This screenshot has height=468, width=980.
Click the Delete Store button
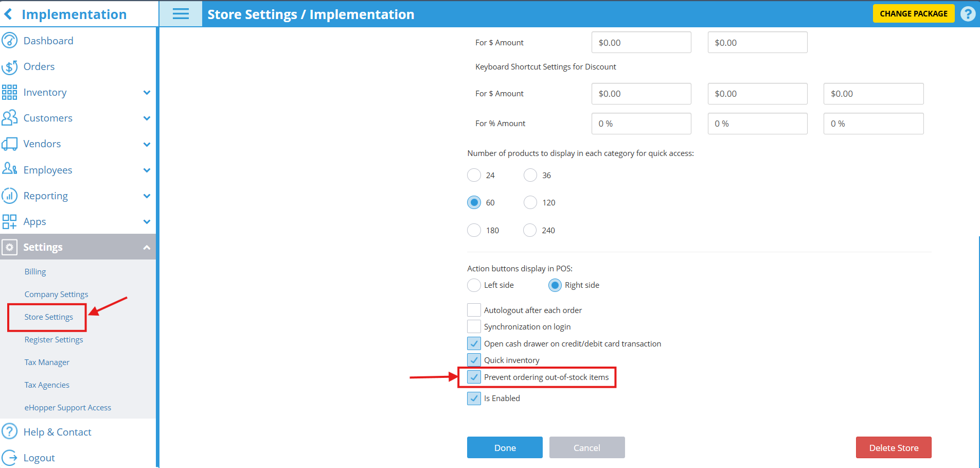(x=894, y=447)
